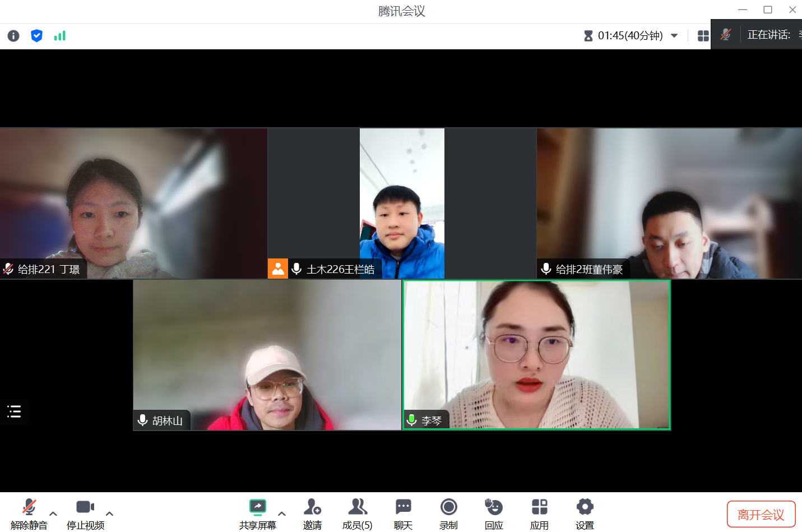Screen dimensions: 802x532
Task: Click the 给排2班董伟豪 name label
Action: point(590,270)
